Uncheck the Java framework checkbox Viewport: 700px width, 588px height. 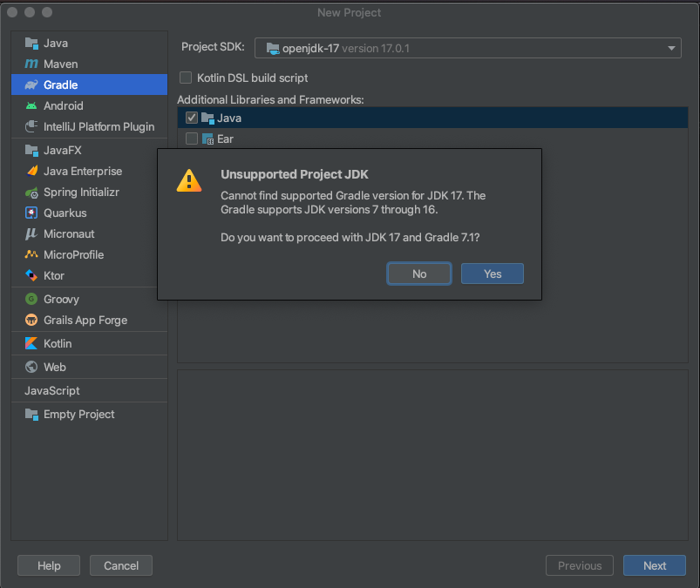(192, 118)
